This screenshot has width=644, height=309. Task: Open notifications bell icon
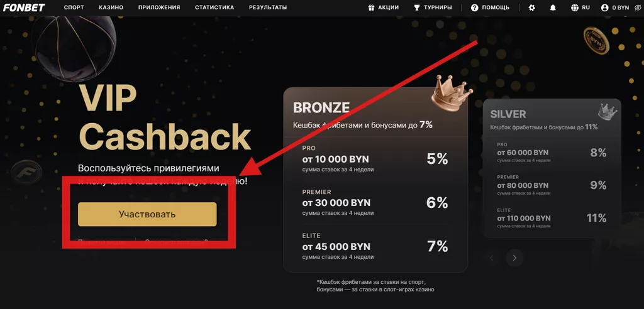pos(553,8)
